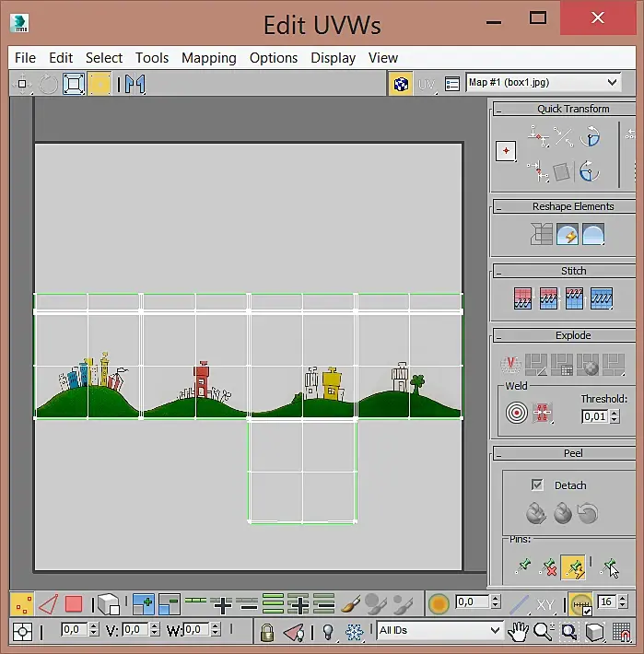Viewport: 644px width, 654px height.
Task: Click the V coordinate input field
Action: click(x=135, y=629)
